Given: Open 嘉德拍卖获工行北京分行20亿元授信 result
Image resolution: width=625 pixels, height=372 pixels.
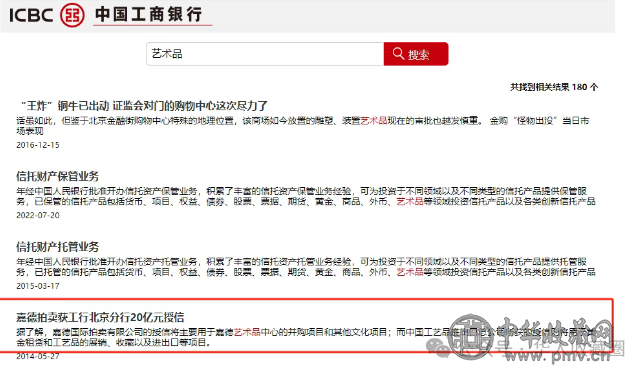Looking at the screenshot, I should pos(100,317).
